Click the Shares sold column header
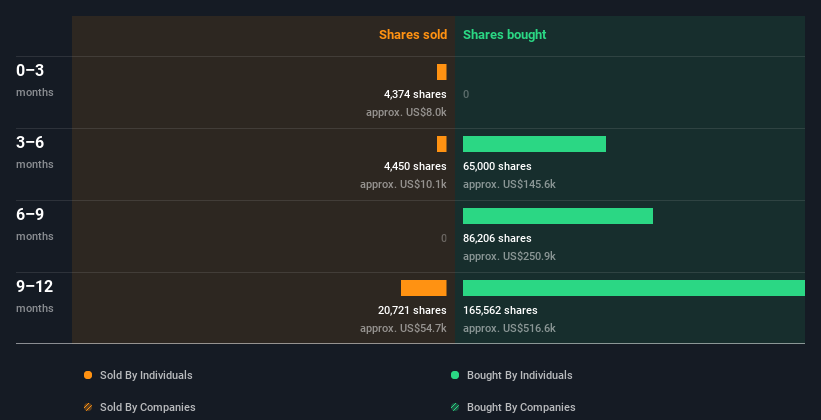 click(x=413, y=35)
